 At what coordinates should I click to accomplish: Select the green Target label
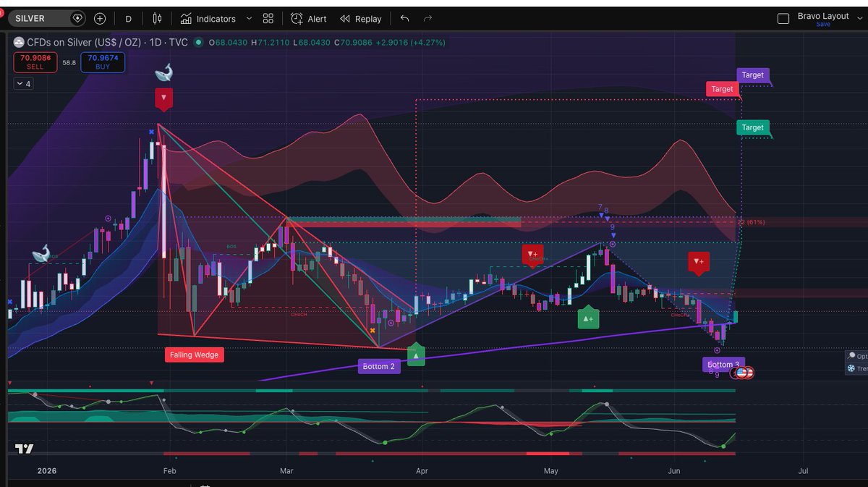coord(752,127)
